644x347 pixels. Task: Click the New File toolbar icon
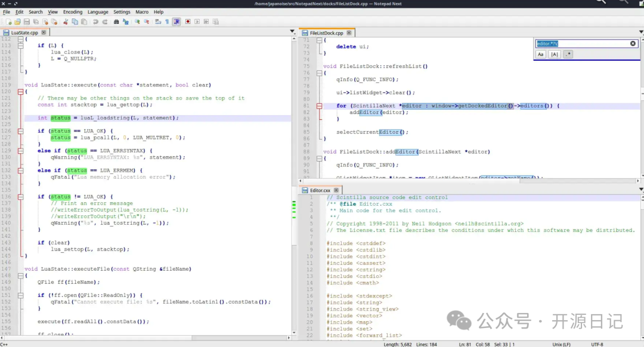pos(8,21)
